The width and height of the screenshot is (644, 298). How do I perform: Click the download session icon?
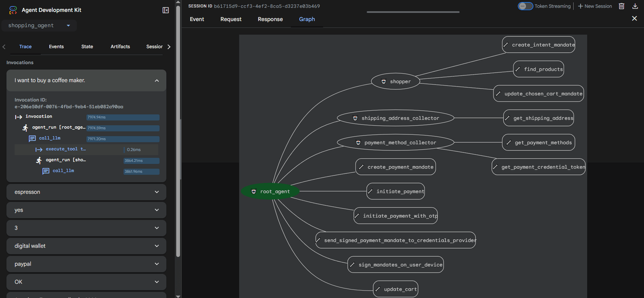coord(635,6)
